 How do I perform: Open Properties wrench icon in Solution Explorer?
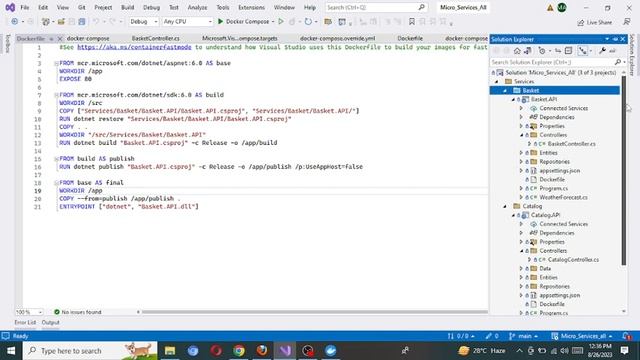[602, 51]
